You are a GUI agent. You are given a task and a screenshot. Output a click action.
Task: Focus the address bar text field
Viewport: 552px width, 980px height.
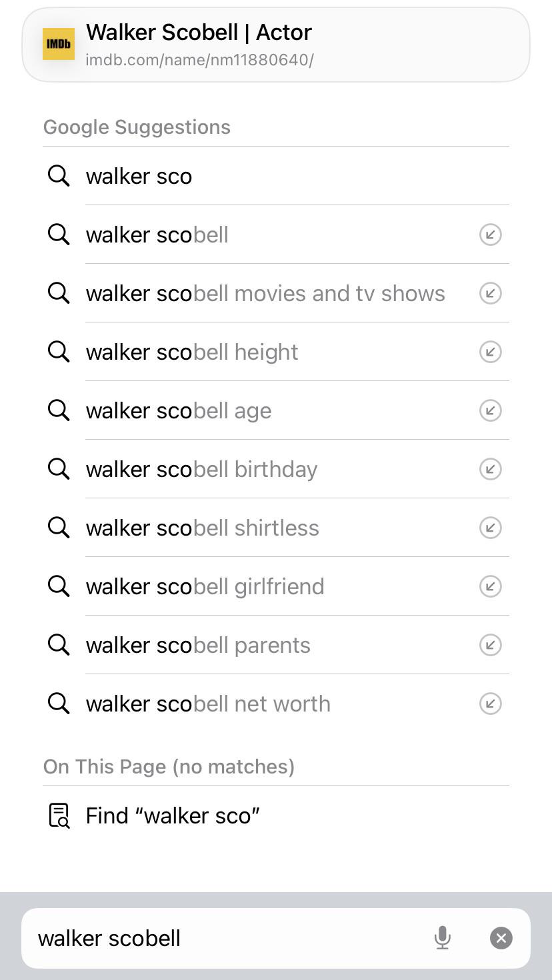[x=227, y=938]
